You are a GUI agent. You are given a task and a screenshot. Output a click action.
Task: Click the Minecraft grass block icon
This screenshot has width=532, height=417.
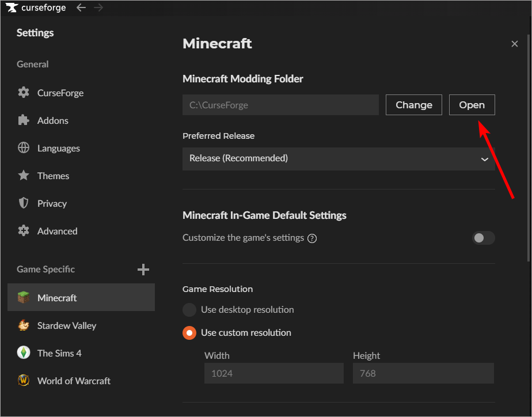pyautogui.click(x=24, y=298)
